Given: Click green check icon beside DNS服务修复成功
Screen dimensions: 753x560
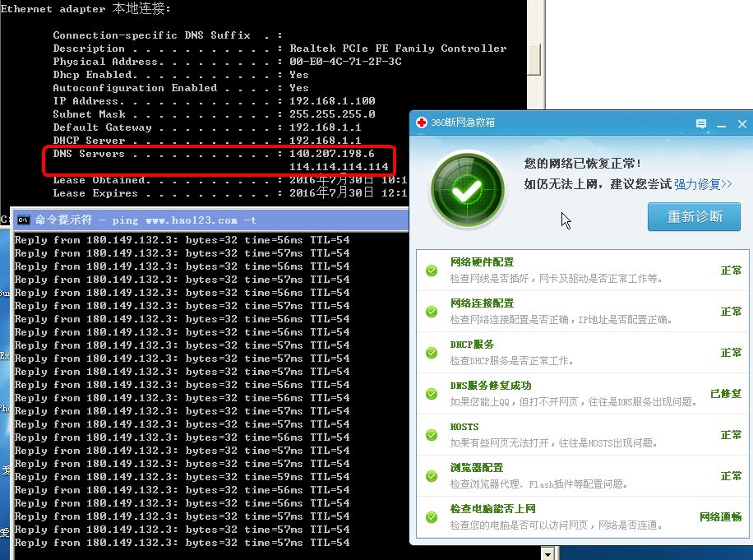Looking at the screenshot, I should (x=432, y=394).
